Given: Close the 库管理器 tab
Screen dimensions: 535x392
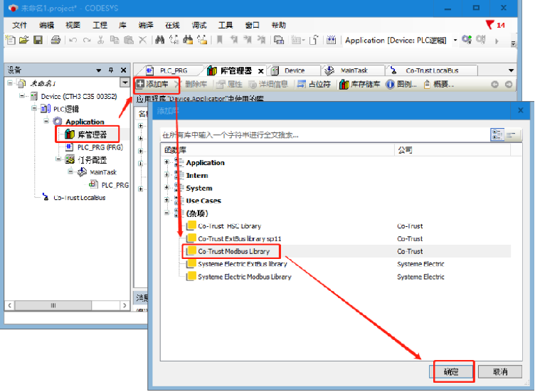Looking at the screenshot, I should coord(260,71).
